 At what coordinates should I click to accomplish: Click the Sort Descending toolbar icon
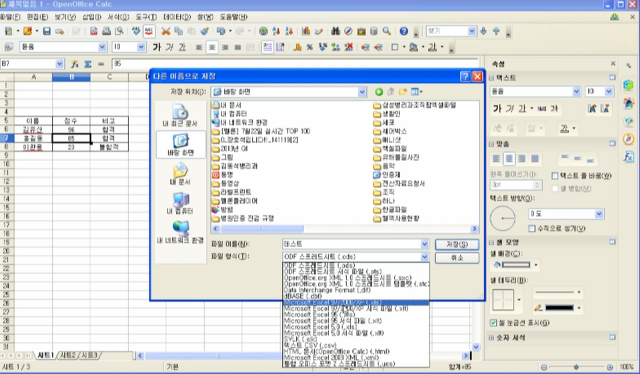[x=289, y=31]
